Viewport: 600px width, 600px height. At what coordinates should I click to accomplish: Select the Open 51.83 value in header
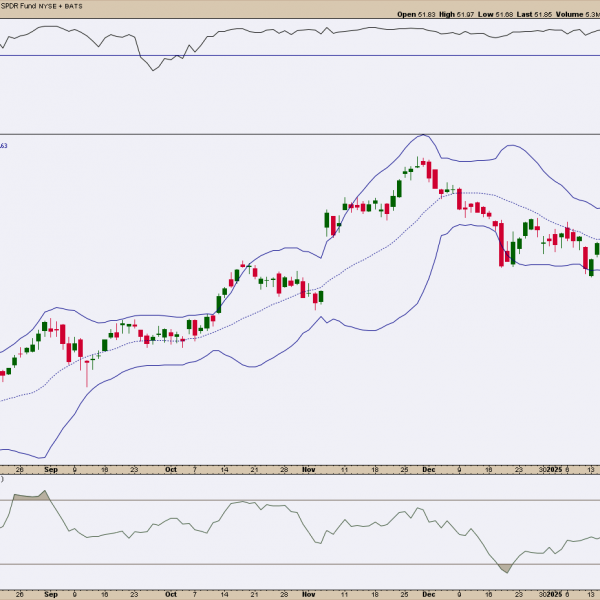tap(416, 15)
